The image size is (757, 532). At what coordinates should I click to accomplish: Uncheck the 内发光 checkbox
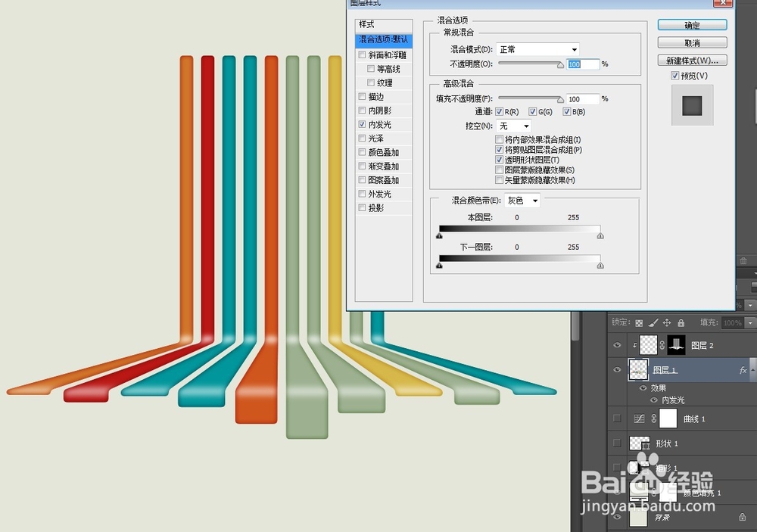click(362, 125)
